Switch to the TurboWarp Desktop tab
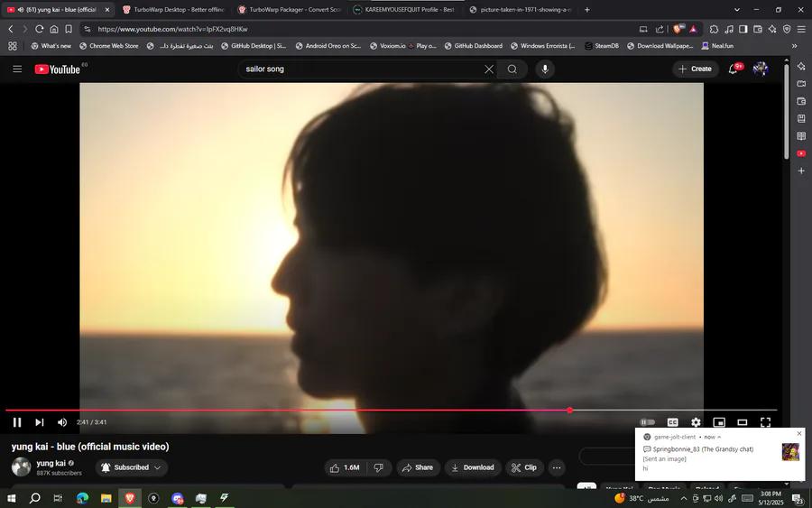This screenshot has width=812, height=508. coord(174,9)
